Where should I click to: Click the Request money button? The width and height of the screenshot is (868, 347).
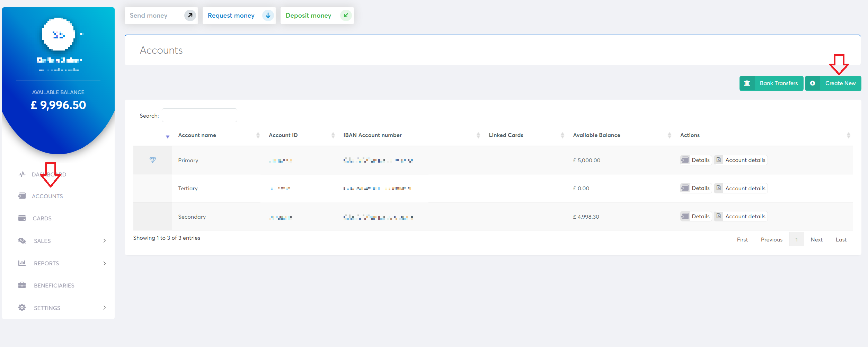click(239, 16)
